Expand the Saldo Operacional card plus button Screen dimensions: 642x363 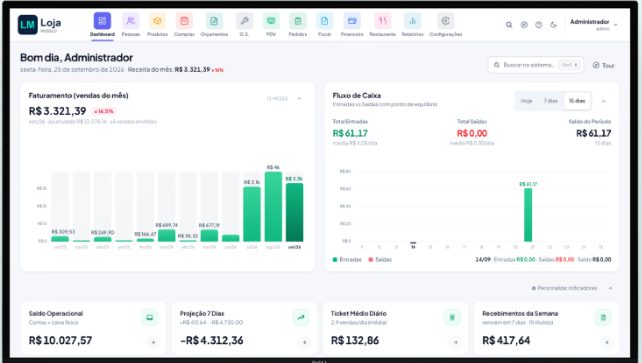[x=153, y=342]
